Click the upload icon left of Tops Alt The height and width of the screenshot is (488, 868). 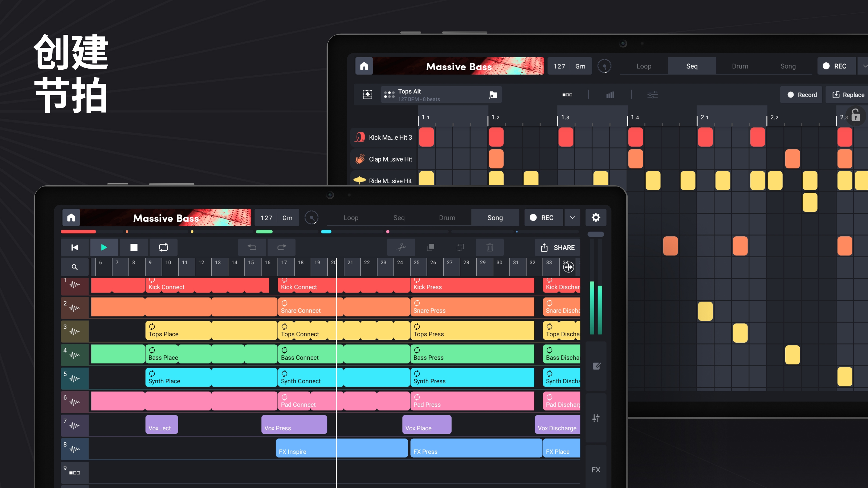pos(367,95)
